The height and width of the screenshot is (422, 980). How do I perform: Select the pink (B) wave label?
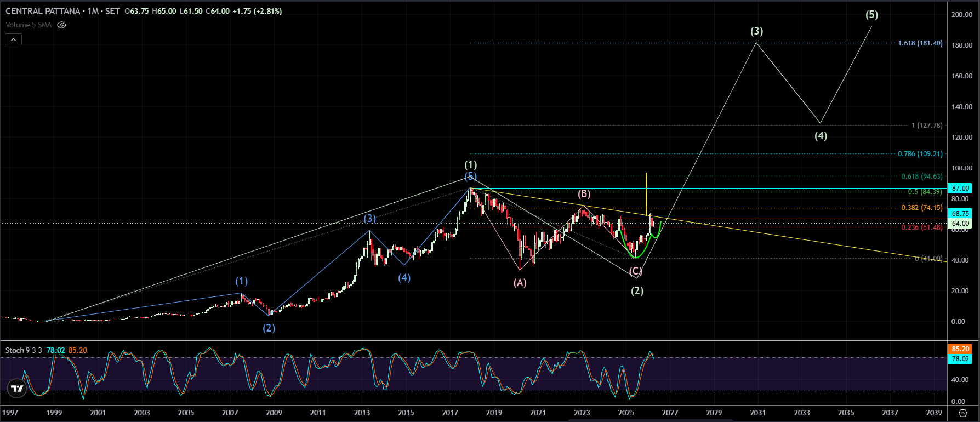point(584,194)
